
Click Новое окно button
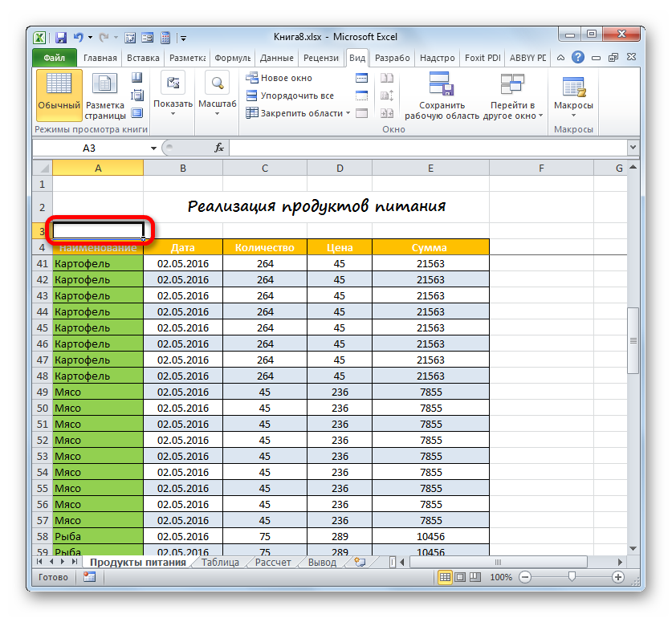coord(279,78)
